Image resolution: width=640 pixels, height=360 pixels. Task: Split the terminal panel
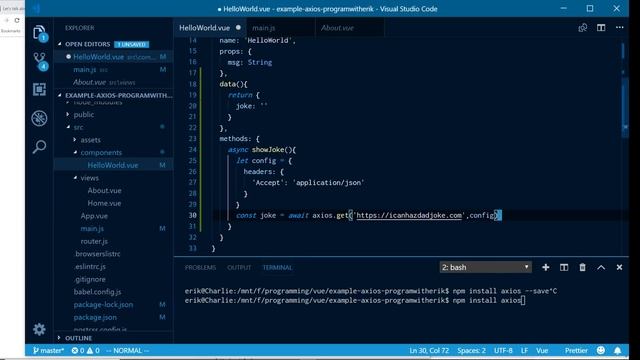[x=564, y=267]
